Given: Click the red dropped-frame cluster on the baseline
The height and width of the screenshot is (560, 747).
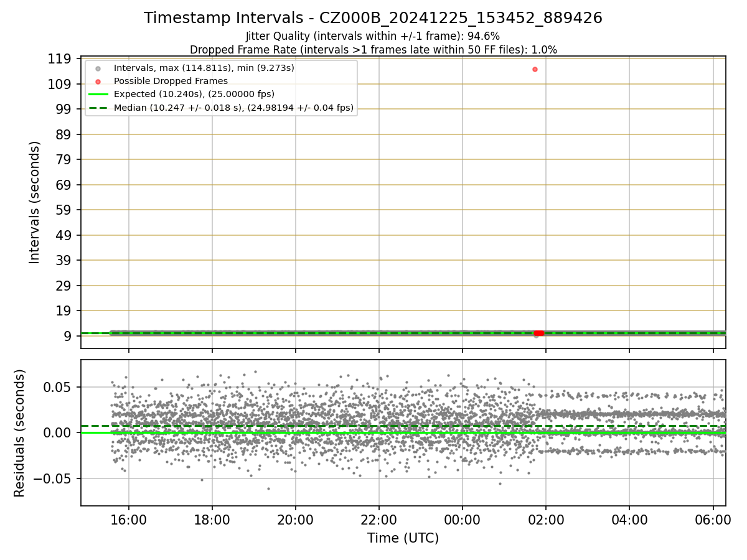Looking at the screenshot, I should 539,334.
